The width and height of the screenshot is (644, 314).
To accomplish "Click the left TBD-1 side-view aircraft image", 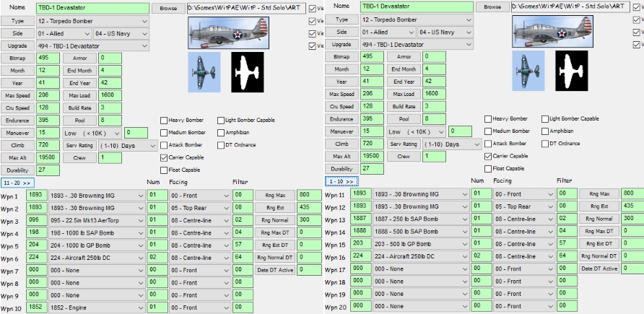I will click(x=228, y=32).
